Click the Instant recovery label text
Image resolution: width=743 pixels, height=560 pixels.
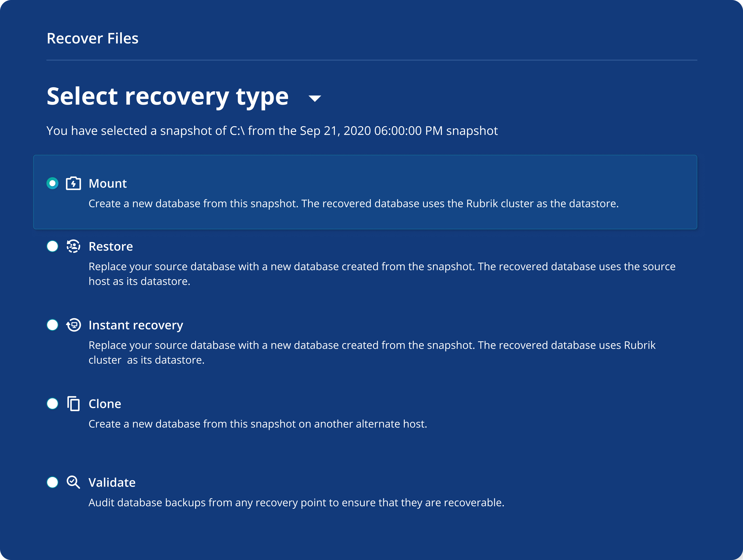[136, 325]
